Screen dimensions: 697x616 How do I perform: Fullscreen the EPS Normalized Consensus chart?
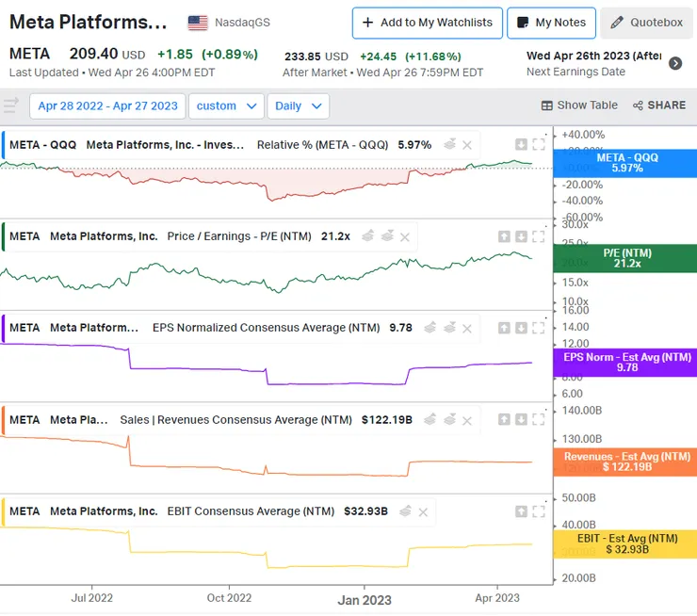coord(539,328)
